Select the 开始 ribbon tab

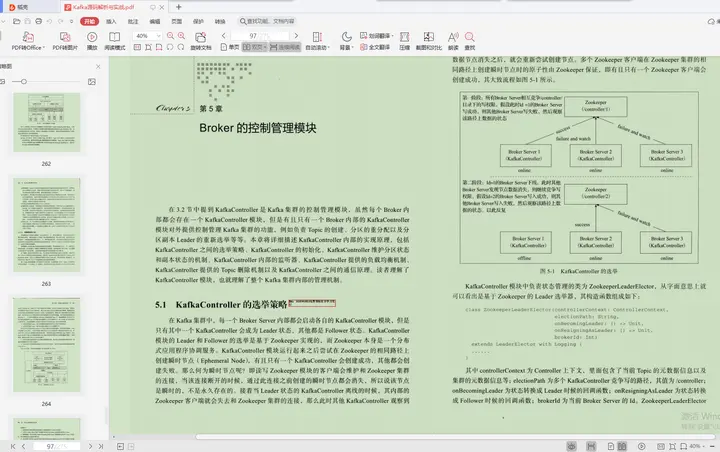[90, 21]
